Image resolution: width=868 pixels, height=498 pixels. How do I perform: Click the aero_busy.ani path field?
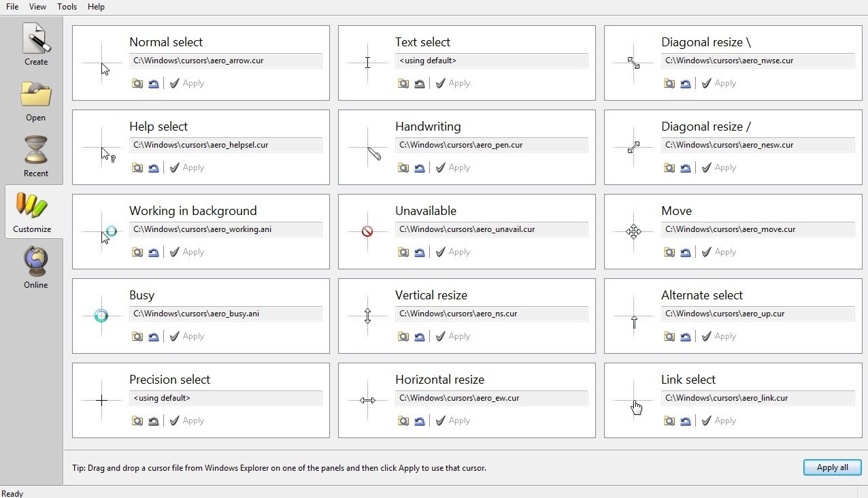pos(226,314)
